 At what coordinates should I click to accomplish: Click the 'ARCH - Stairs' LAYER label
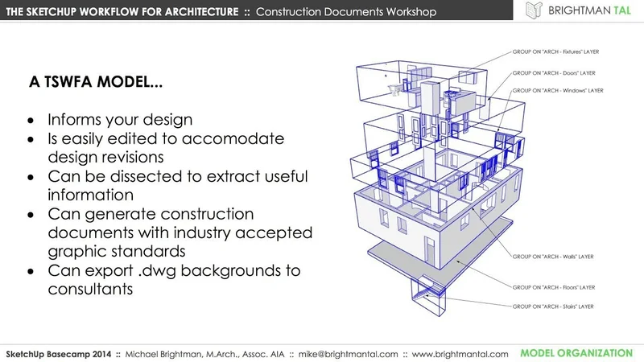click(x=553, y=306)
